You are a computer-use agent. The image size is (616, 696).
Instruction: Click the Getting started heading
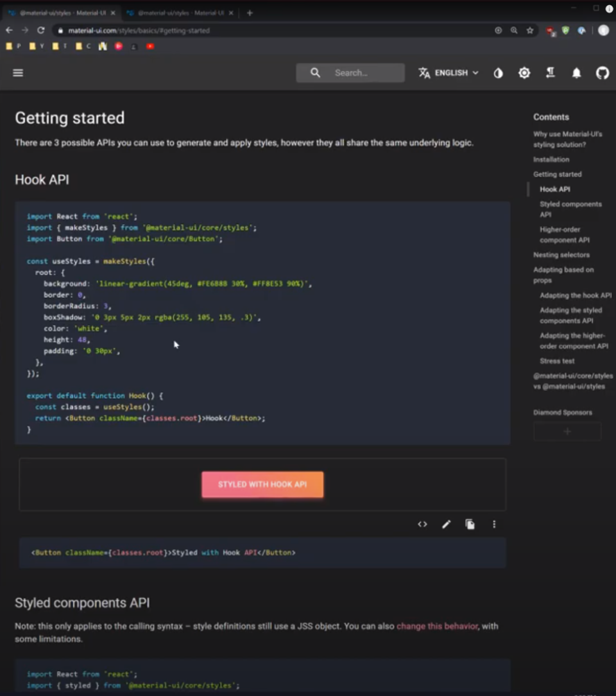70,118
